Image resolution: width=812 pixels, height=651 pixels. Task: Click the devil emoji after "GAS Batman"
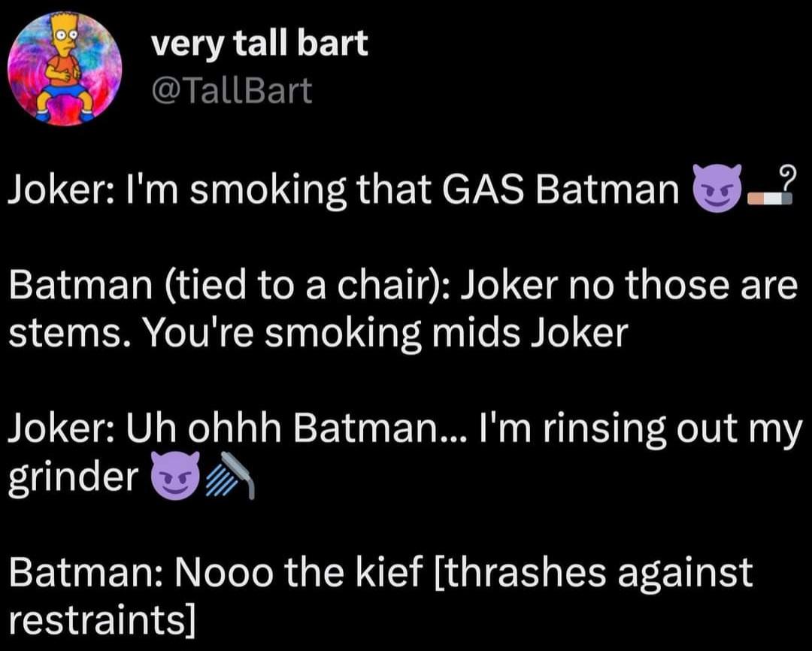(x=717, y=188)
